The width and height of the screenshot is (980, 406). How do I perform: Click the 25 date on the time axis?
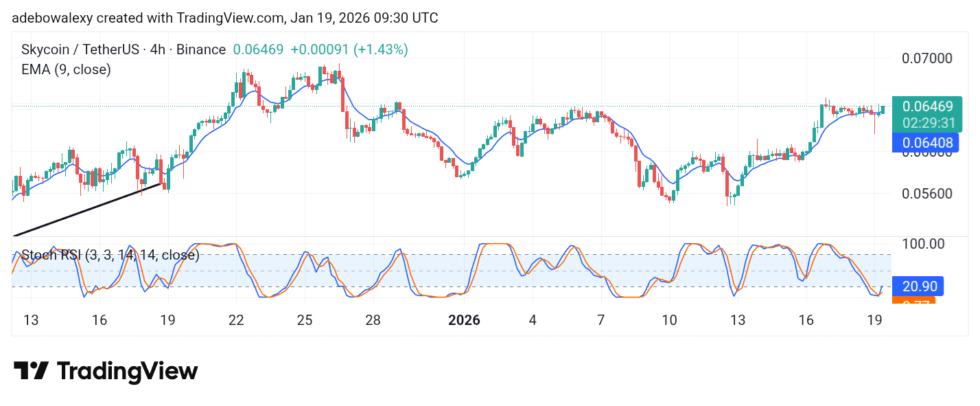point(305,320)
